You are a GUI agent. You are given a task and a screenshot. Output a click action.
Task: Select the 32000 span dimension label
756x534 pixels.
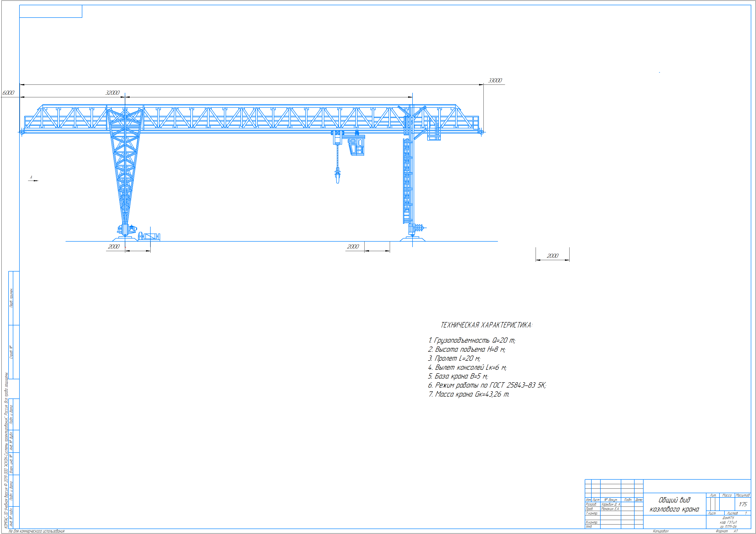(112, 93)
